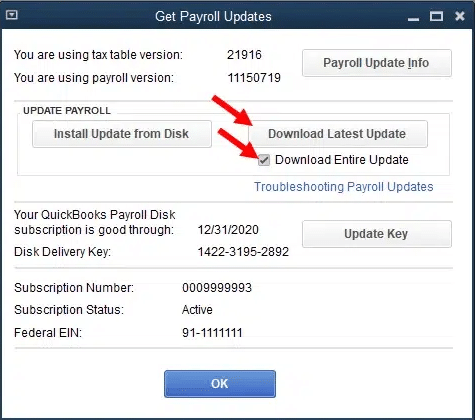Image resolution: width=475 pixels, height=420 pixels.
Task: Click the UPDATE PAYROLL group label
Action: click(x=67, y=111)
